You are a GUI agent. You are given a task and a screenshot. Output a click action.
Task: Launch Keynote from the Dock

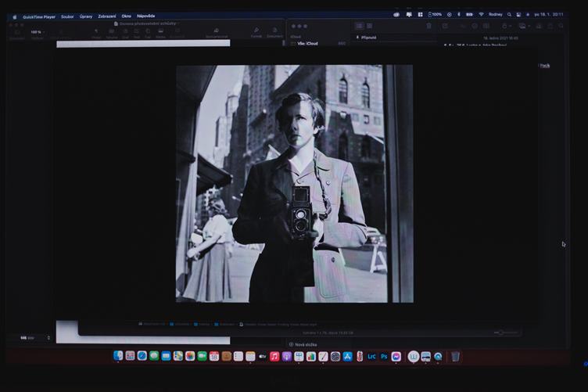click(x=299, y=356)
